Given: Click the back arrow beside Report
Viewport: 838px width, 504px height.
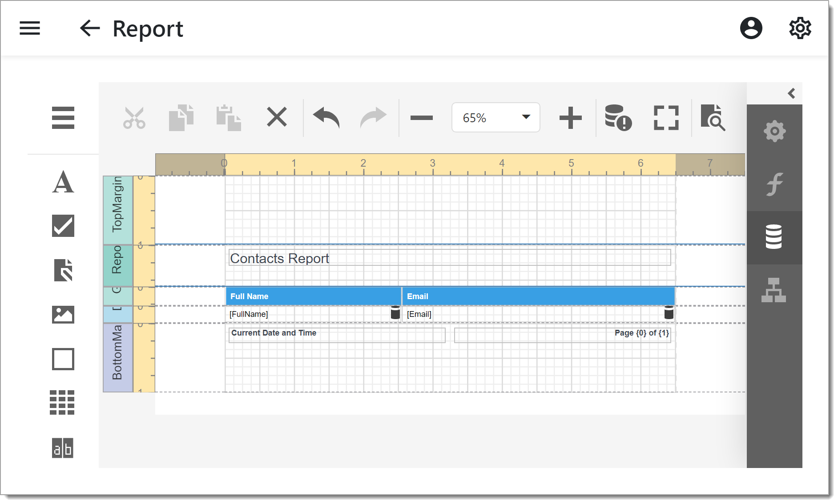Looking at the screenshot, I should pyautogui.click(x=89, y=28).
